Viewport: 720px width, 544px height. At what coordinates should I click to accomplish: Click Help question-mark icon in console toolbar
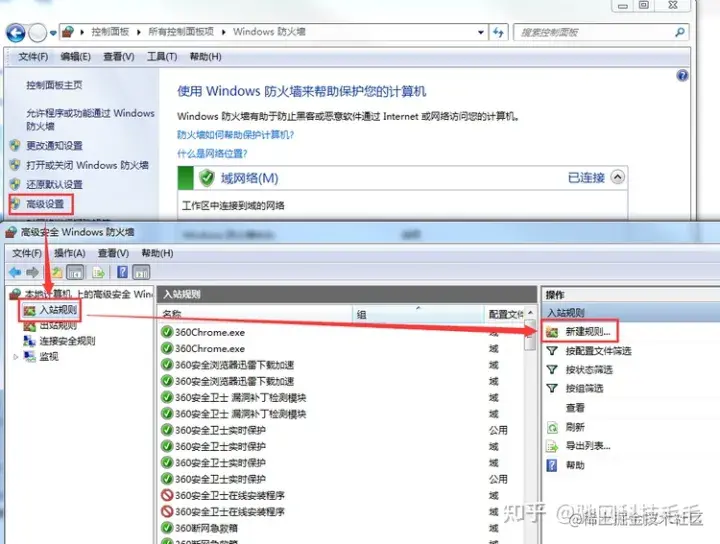pyautogui.click(x=122, y=272)
